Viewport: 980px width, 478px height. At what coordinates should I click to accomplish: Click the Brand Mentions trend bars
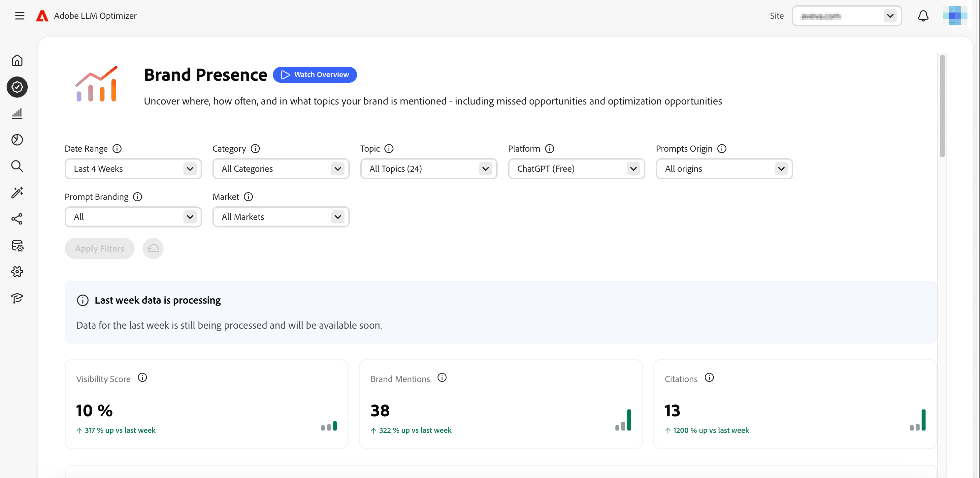click(x=623, y=420)
